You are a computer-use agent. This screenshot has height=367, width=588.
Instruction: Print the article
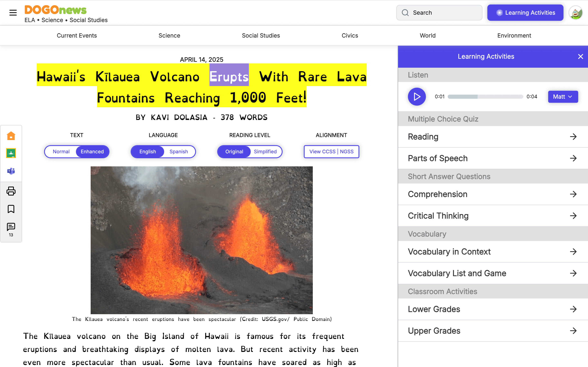11,191
